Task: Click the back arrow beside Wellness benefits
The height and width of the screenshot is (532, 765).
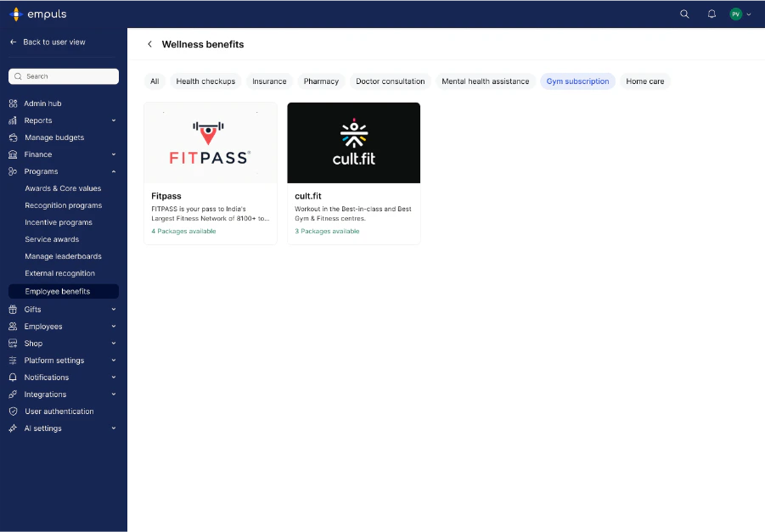Action: [149, 44]
